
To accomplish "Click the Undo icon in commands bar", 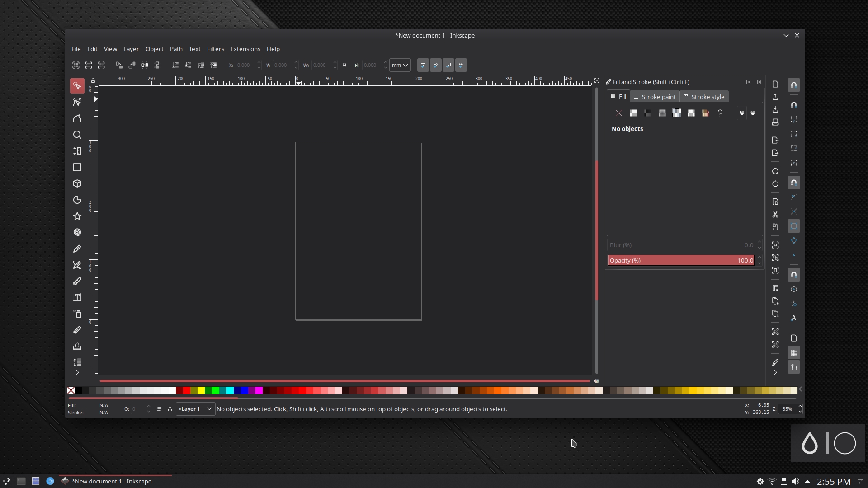I will tap(775, 171).
